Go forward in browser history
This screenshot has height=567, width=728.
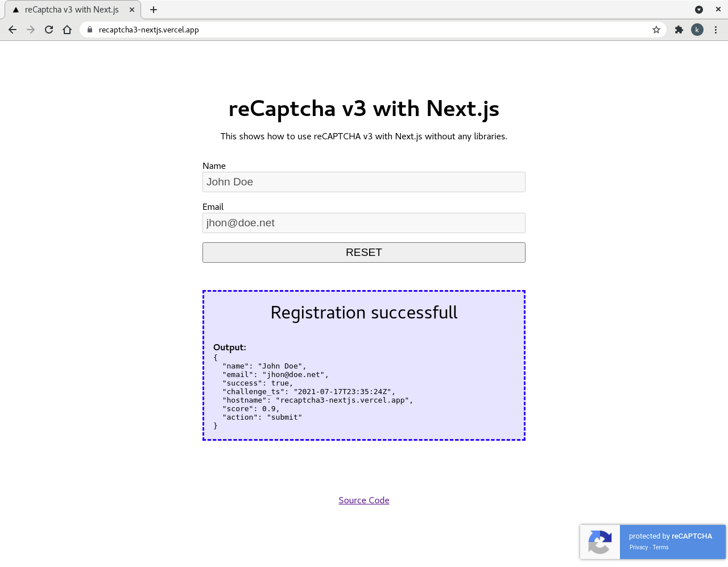coord(31,30)
